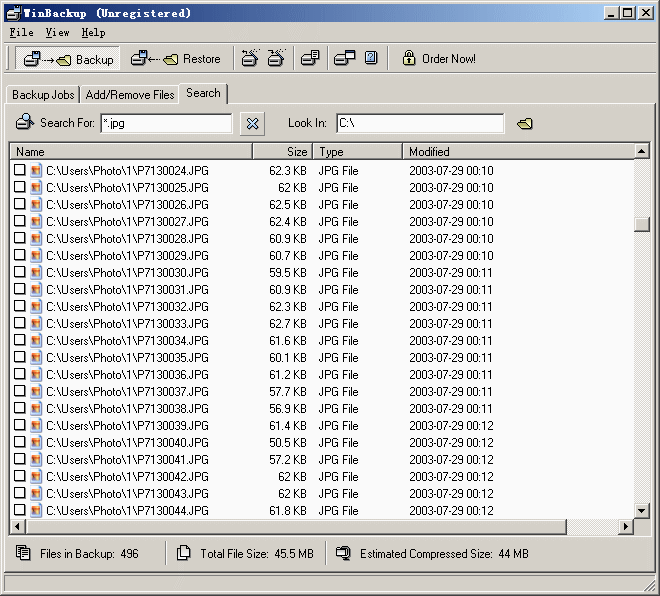660x596 pixels.
Task: Open the Help menu
Action: coord(93,32)
